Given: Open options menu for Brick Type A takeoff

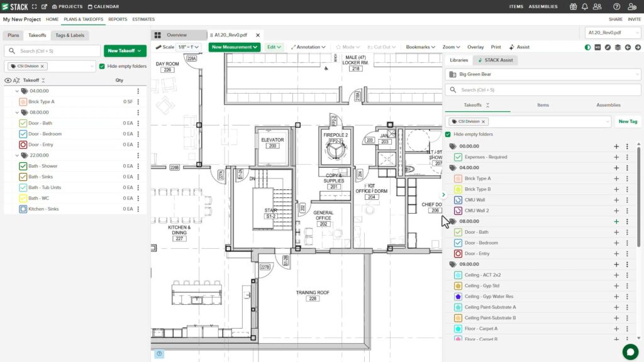Looking at the screenshot, I should (138, 102).
